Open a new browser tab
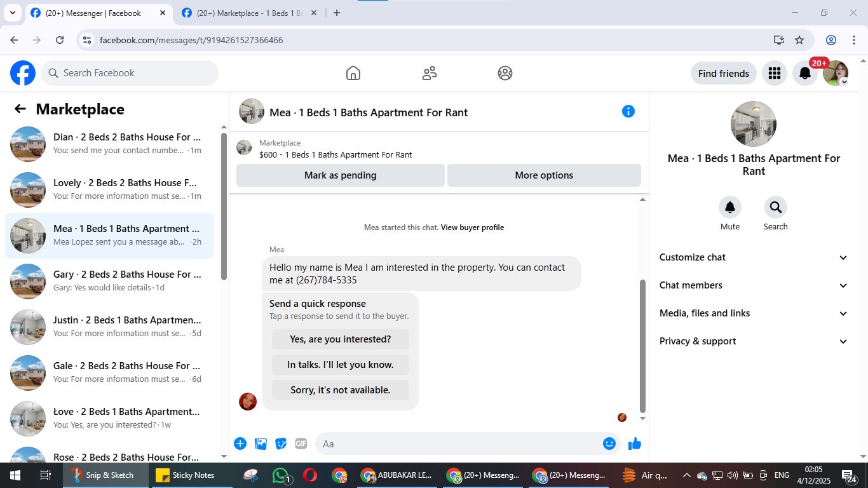 coord(337,13)
